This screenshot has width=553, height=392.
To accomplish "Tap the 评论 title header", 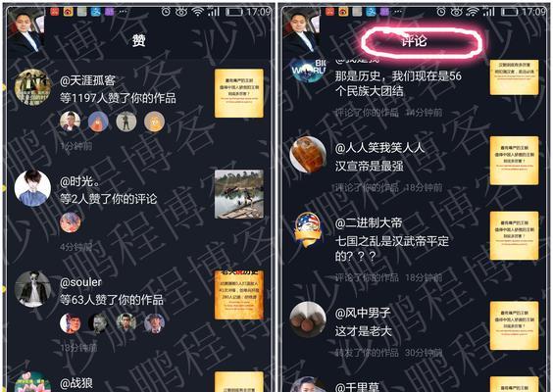I will coord(415,41).
